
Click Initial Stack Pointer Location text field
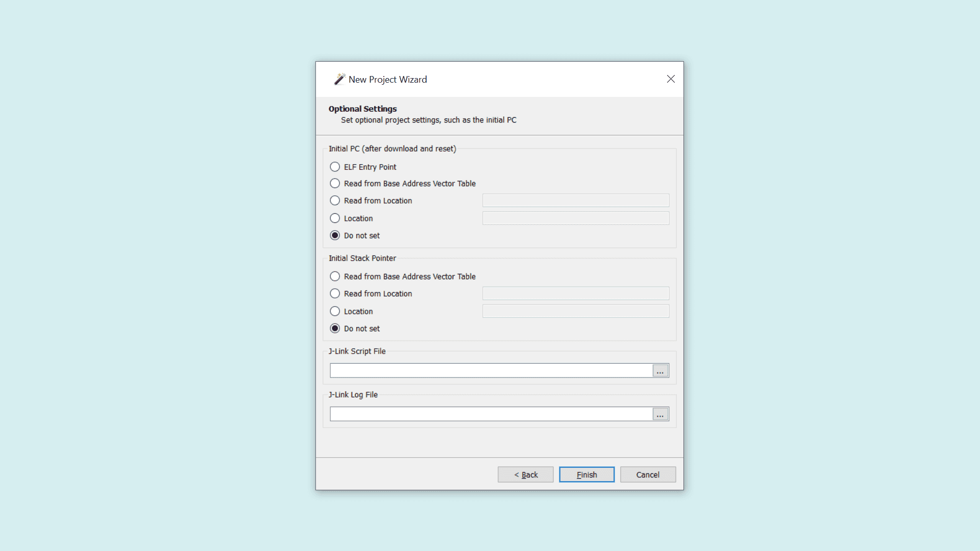pyautogui.click(x=575, y=311)
